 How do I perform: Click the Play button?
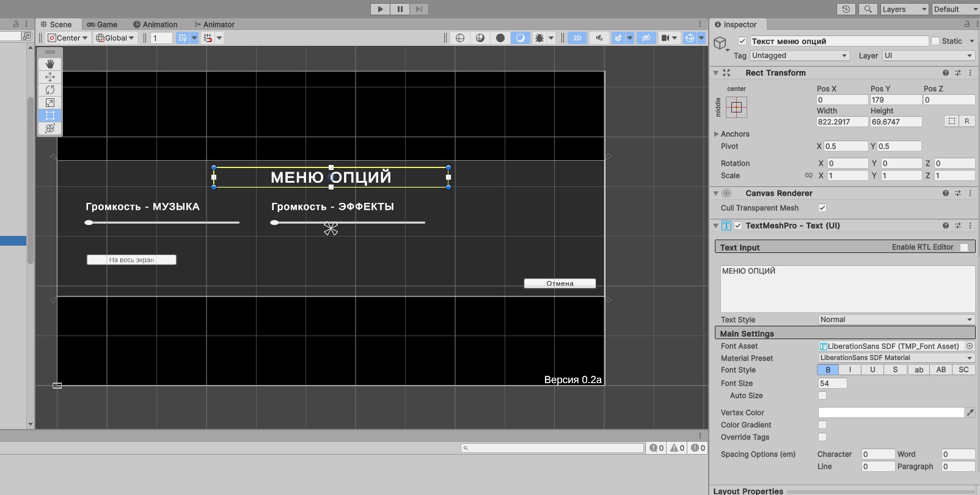pyautogui.click(x=380, y=9)
